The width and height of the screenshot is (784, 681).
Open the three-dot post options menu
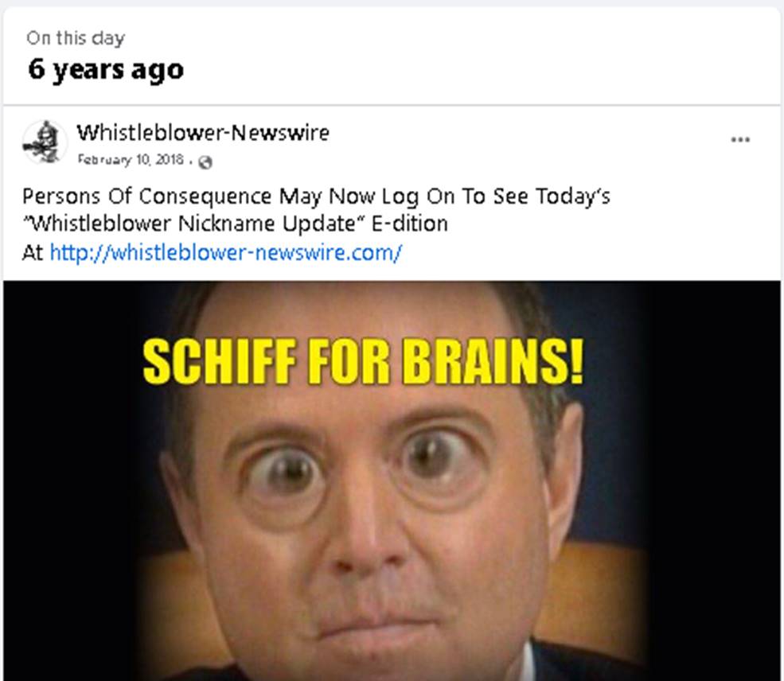(740, 139)
